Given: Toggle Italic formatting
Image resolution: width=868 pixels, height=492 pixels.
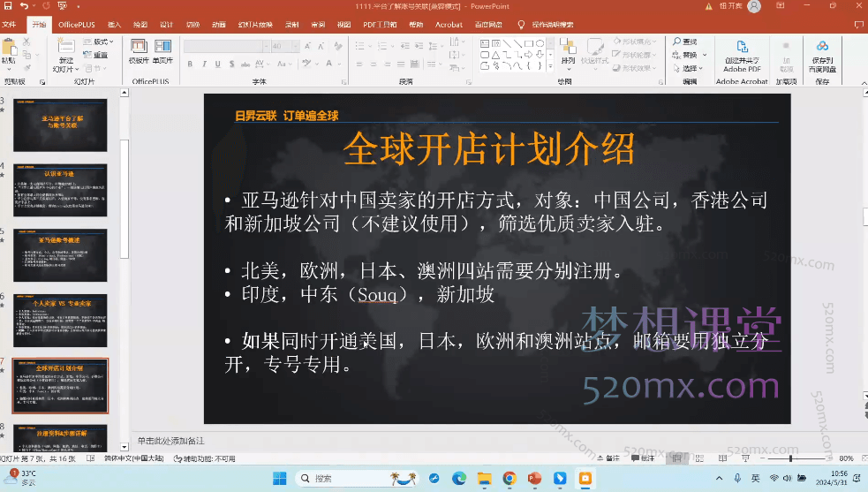Looking at the screenshot, I should coord(204,64).
